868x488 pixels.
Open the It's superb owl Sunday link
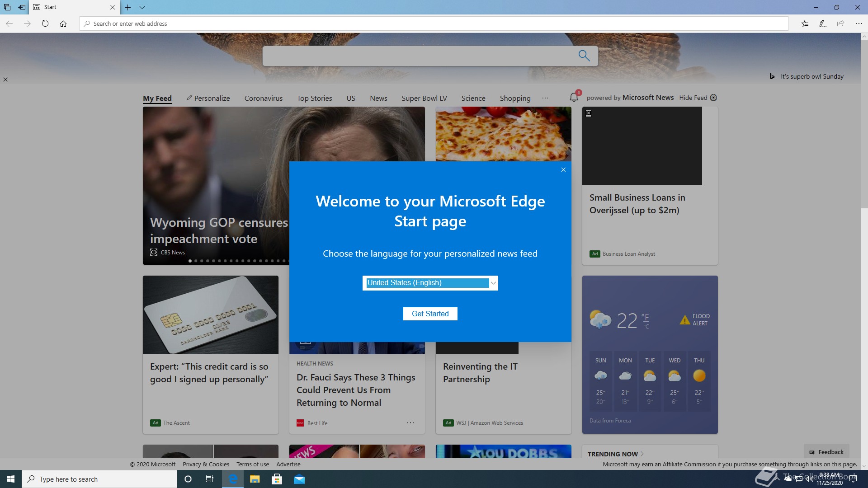coord(812,76)
